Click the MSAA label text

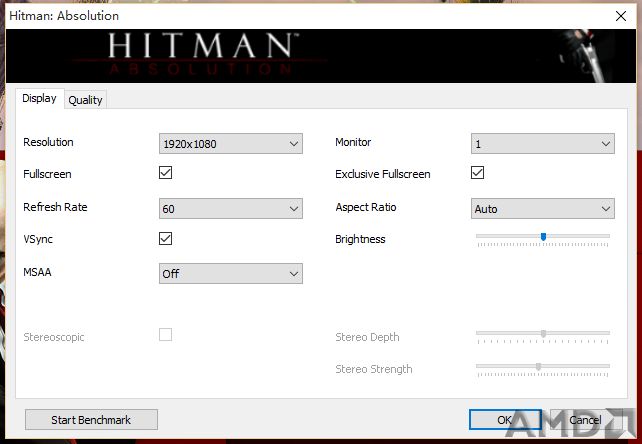click(37, 272)
